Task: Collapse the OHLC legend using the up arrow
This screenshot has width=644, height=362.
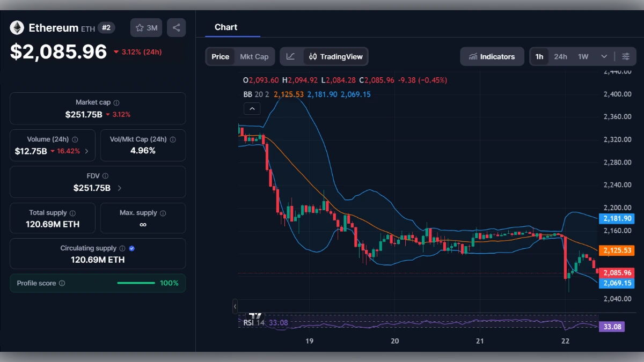Action: click(252, 108)
